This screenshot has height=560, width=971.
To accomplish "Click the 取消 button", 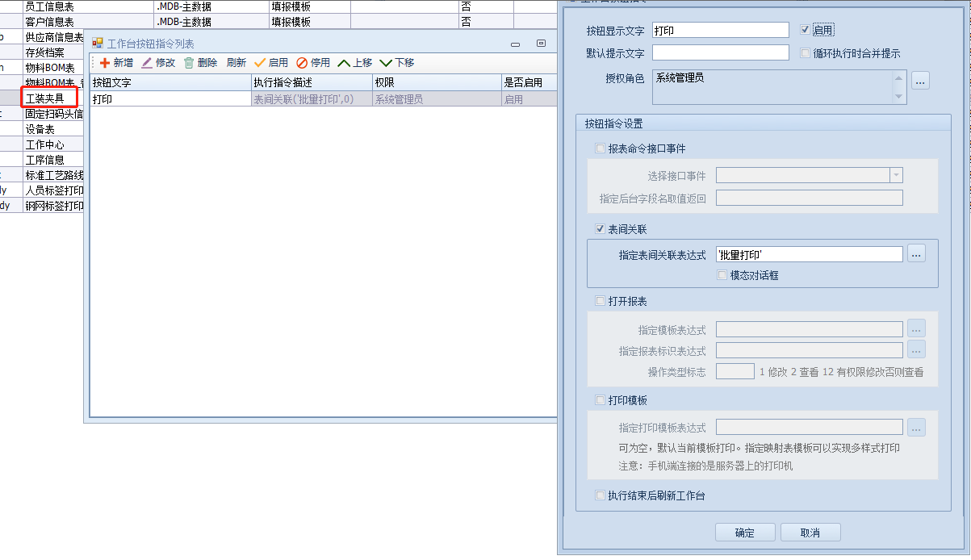I will point(810,533).
